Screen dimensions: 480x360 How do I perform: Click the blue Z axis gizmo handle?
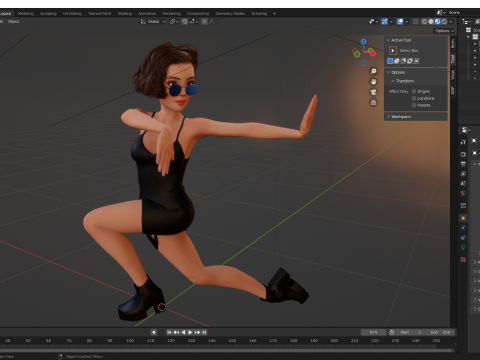[x=364, y=41]
